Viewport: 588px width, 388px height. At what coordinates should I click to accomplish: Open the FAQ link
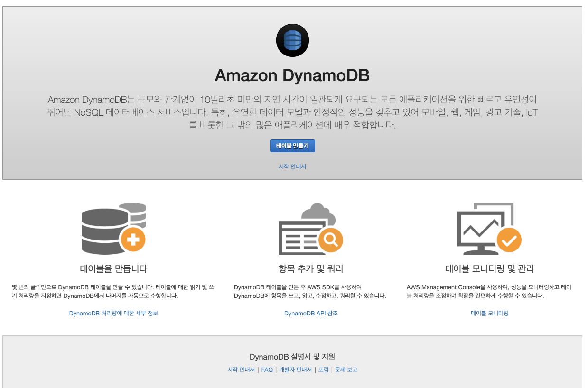267,370
